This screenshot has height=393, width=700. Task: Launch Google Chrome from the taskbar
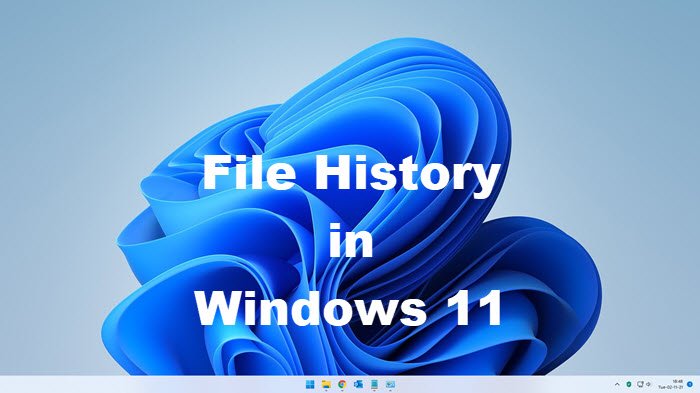(342, 384)
